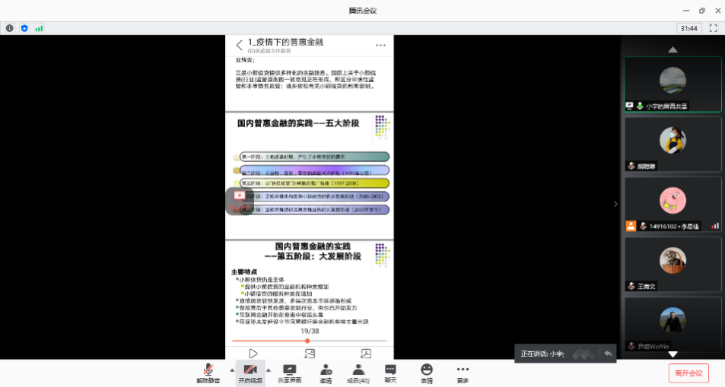Click the red Leave Meeting button
Screen dimensions: 725x387
688,373
